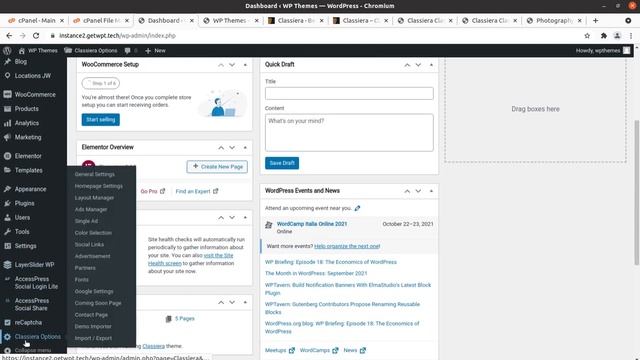Select Import / Export in the flyout submenu
This screenshot has width=640, height=360.
(93, 338)
